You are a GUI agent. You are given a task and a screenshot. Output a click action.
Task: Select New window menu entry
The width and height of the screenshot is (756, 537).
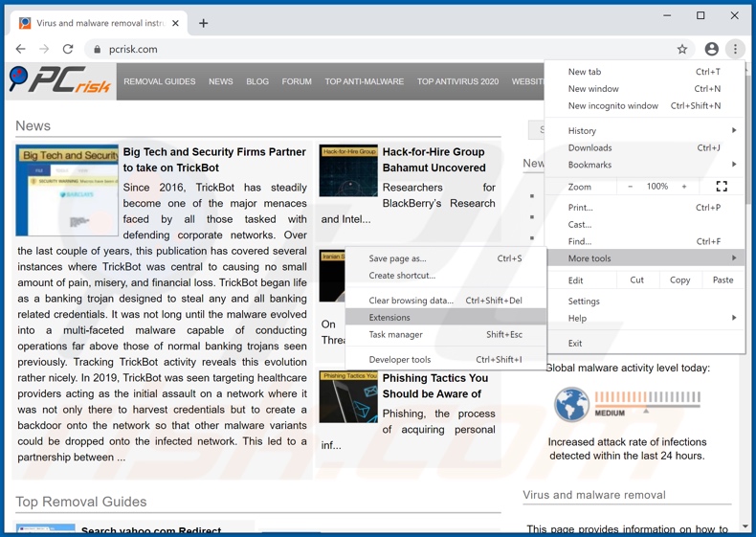[645, 89]
